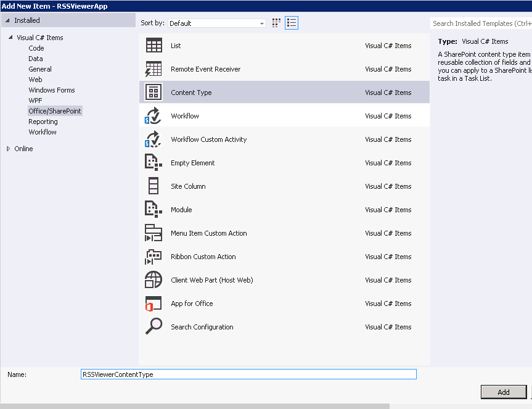532x409 pixels.
Task: Click the Add button
Action: click(504, 392)
